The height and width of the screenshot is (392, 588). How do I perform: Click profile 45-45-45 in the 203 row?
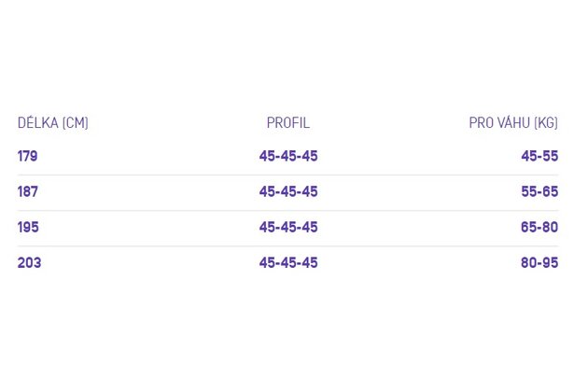pyautogui.click(x=288, y=262)
